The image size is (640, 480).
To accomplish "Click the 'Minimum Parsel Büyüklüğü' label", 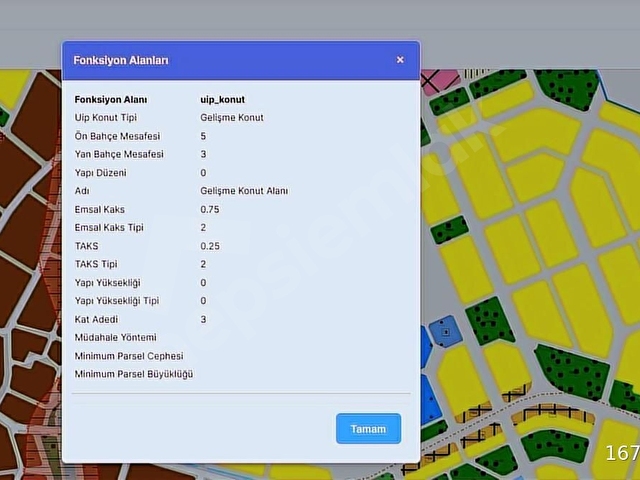I will click(134, 374).
